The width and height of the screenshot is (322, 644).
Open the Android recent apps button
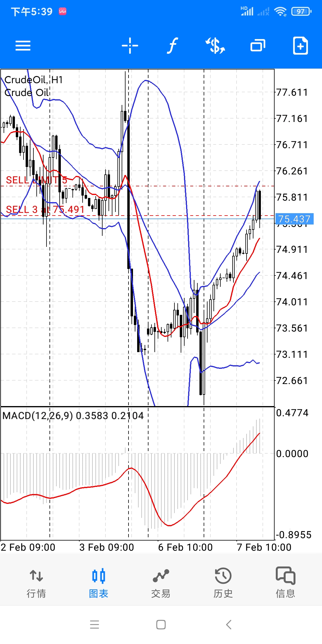pyautogui.click(x=95, y=624)
